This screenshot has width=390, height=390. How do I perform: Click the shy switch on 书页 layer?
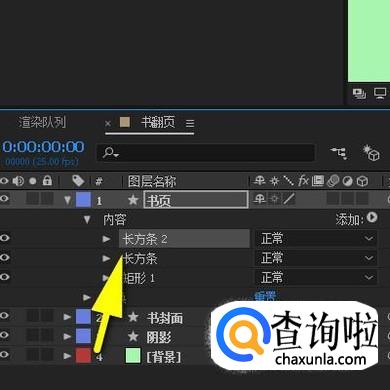click(x=259, y=199)
